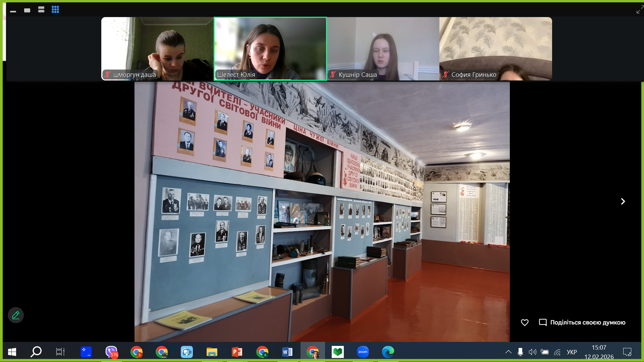
Task: Select the single-strip thumbnail view icon
Action: 27,10
